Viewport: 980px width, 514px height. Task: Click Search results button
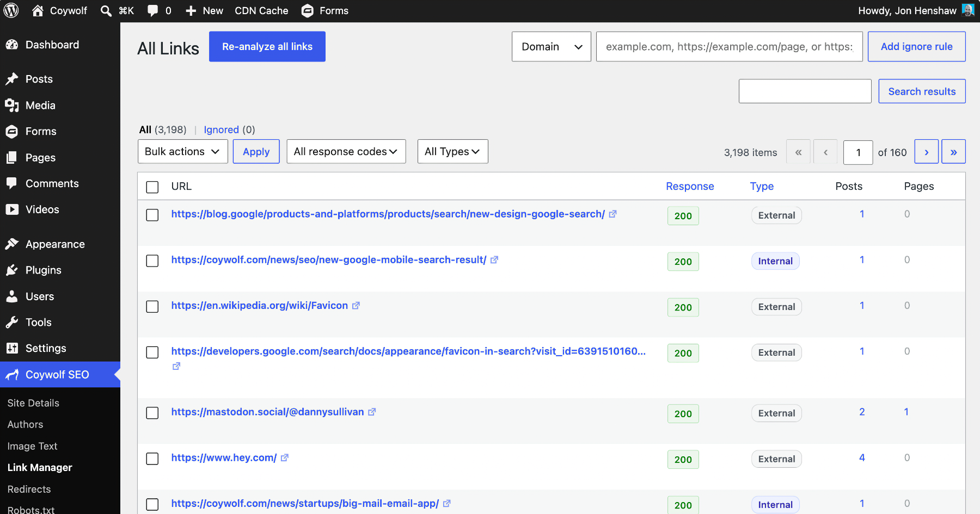[922, 91]
